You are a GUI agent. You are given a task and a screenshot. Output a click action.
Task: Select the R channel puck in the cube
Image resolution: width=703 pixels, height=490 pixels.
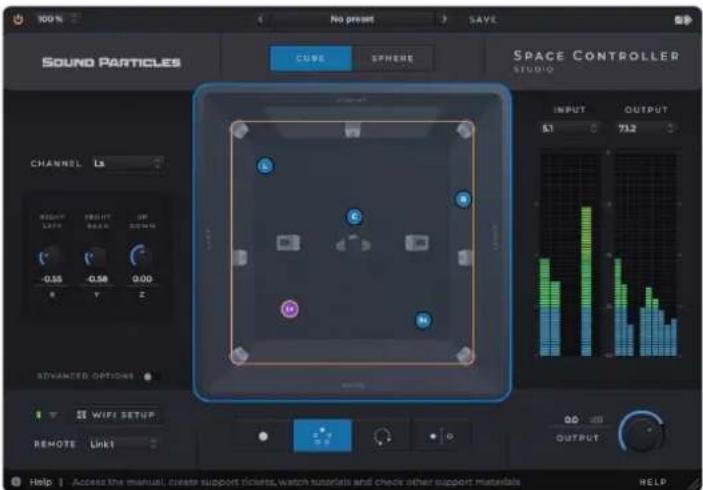pyautogui.click(x=463, y=199)
